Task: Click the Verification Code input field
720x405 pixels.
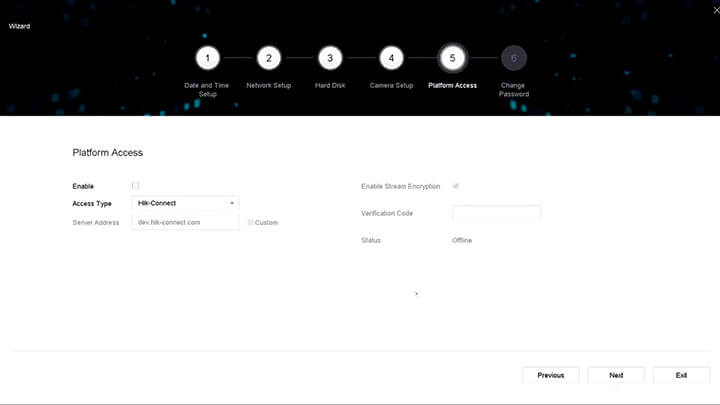Action: (496, 213)
